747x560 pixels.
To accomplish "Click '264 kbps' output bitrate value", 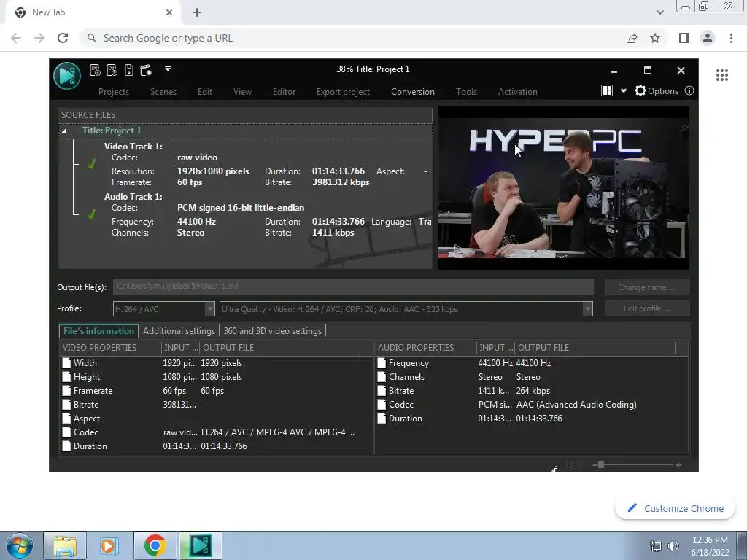I will tap(533, 391).
